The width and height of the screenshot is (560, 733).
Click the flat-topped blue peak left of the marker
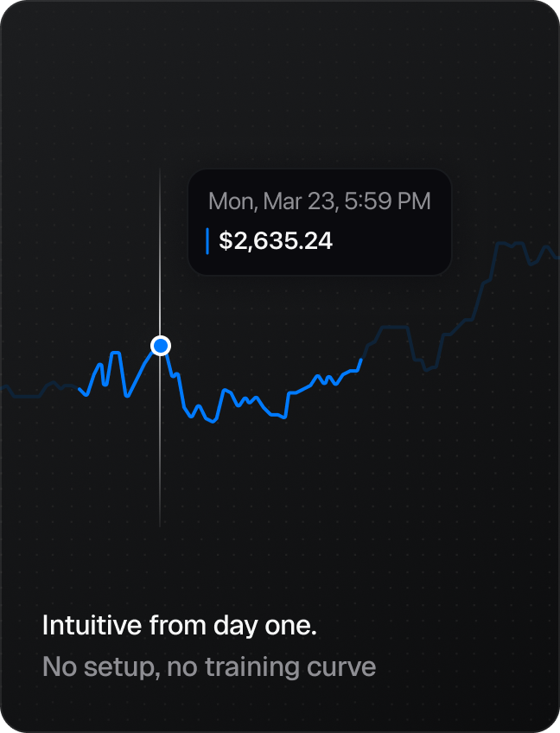point(116,353)
